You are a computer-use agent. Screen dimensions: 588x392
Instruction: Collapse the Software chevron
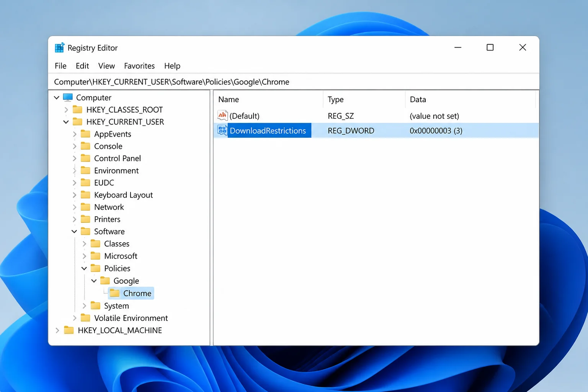pos(74,231)
